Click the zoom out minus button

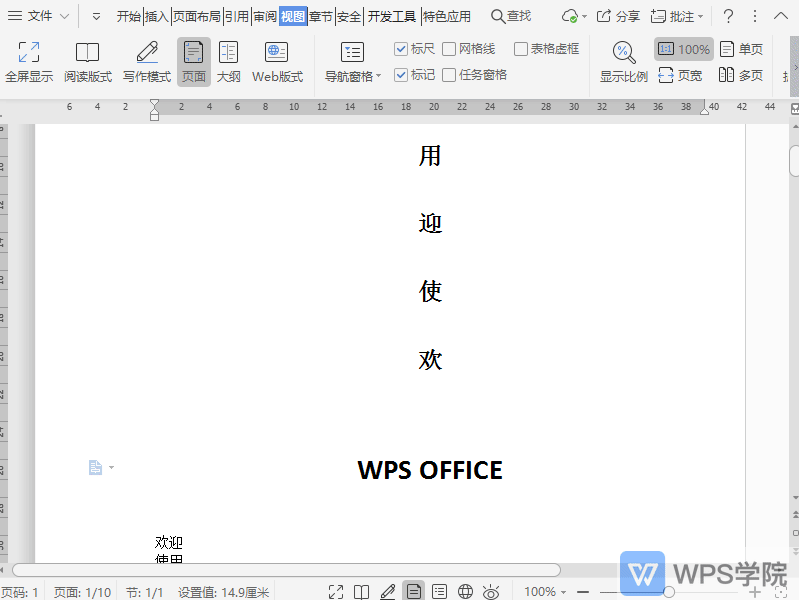pos(583,592)
